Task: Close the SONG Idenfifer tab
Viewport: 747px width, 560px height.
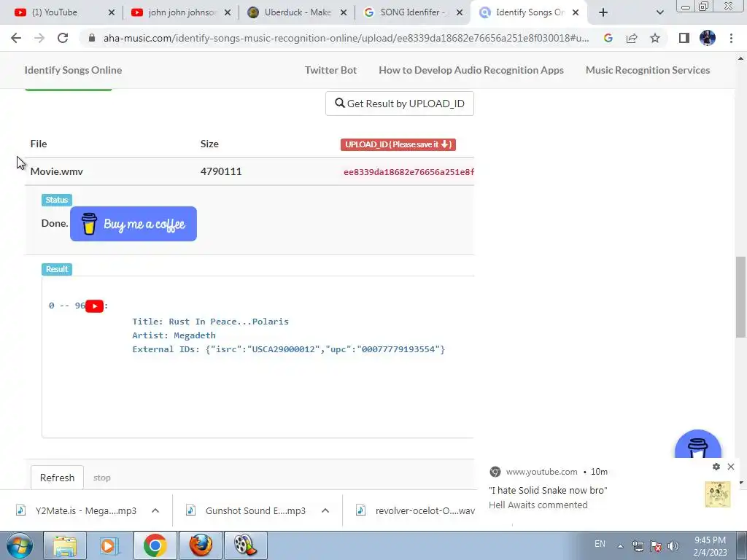Action: coord(460,12)
